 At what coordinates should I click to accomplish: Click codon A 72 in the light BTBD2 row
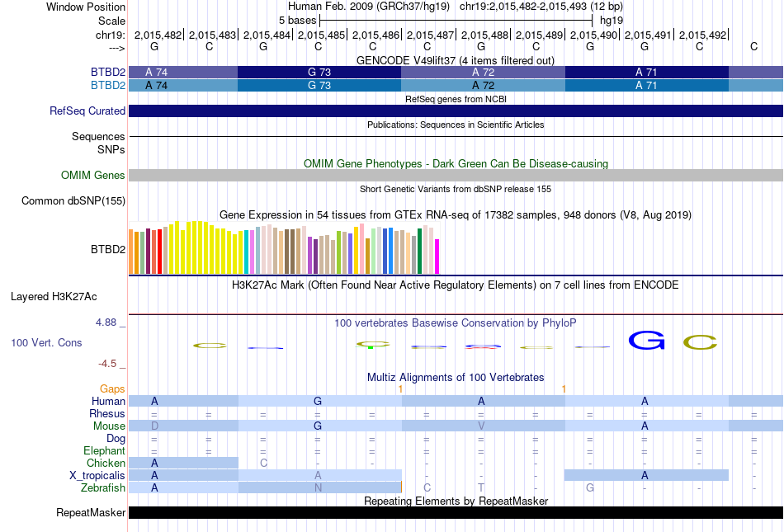pyautogui.click(x=483, y=86)
